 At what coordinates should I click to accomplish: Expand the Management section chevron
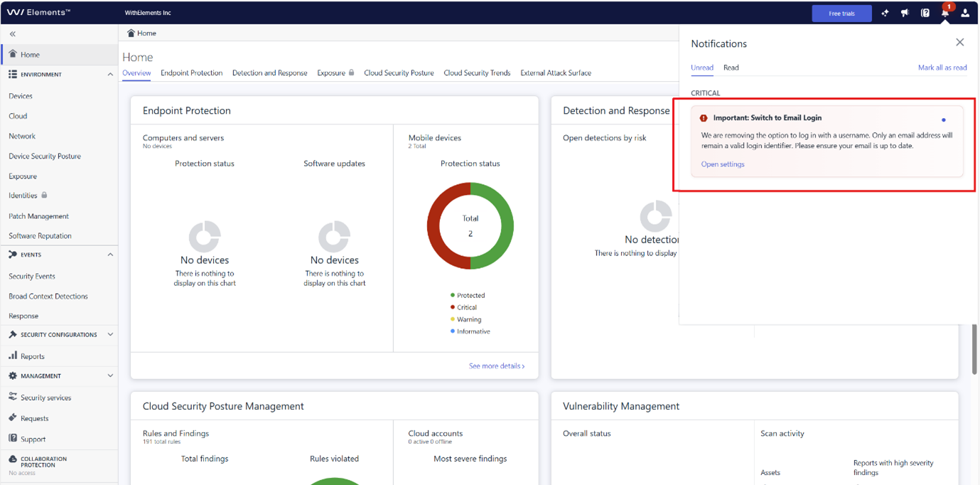[x=110, y=375]
